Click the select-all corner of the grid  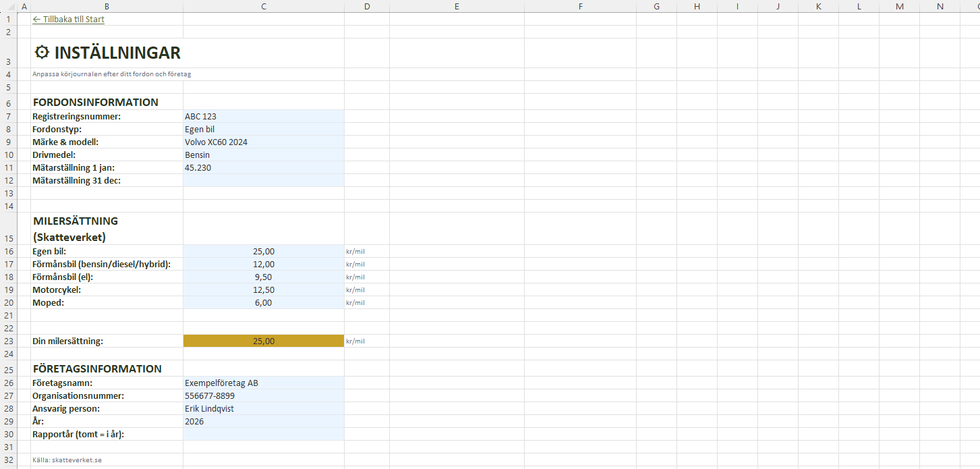(x=9, y=6)
